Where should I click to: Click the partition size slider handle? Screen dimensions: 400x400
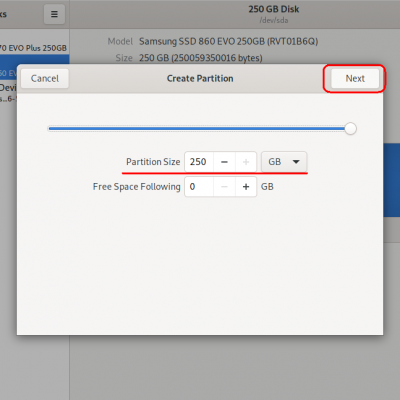pyautogui.click(x=350, y=129)
